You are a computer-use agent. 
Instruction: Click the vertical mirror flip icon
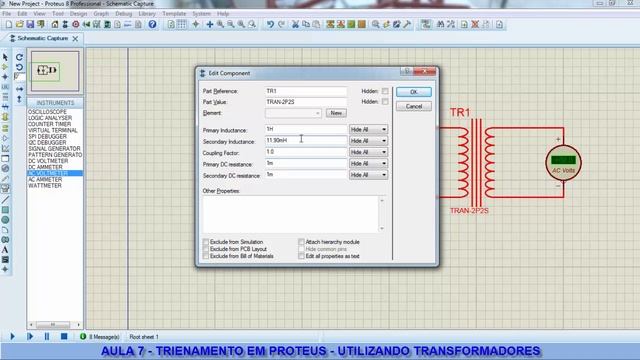pos(19,99)
